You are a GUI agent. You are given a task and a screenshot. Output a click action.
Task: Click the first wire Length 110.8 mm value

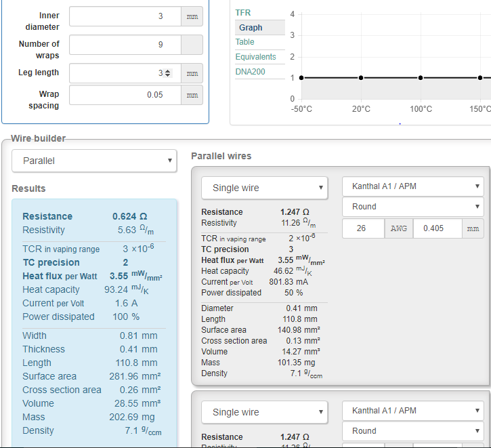[299, 319]
